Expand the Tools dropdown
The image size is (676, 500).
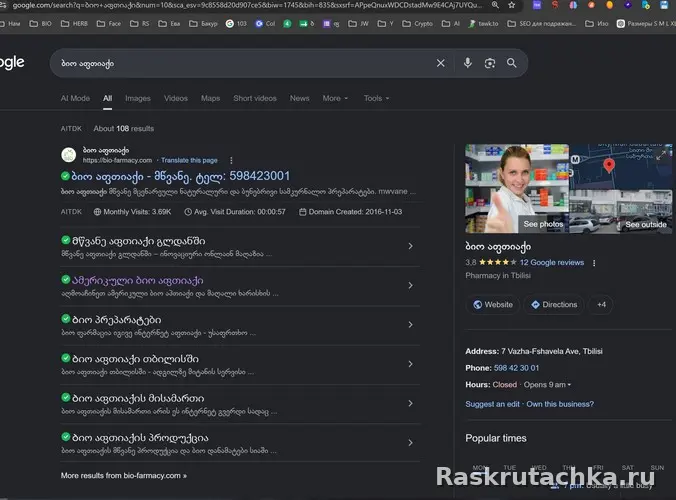[x=376, y=98]
